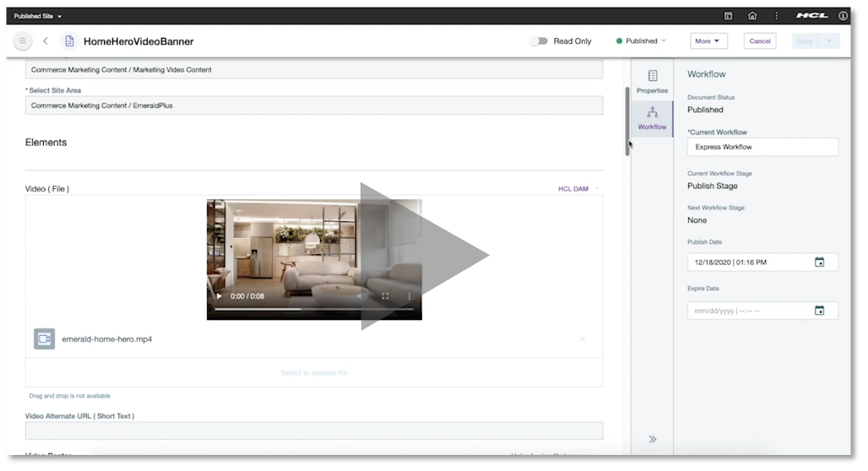Click the video file icon for emerald-home-hero.mp4
Image resolution: width=868 pixels, height=471 pixels.
[x=44, y=338]
